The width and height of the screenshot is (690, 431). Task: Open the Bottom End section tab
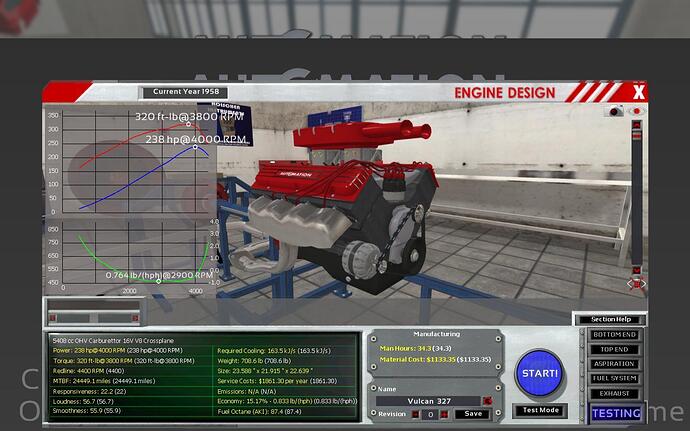[x=614, y=334]
